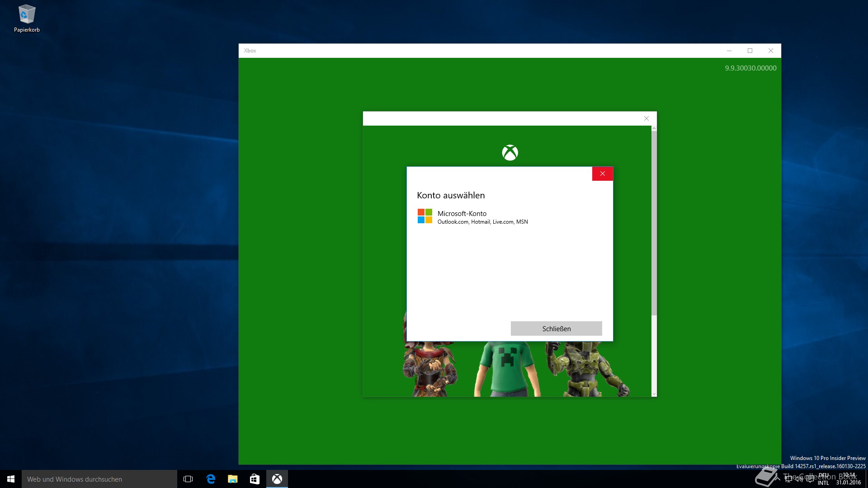Close the Xbox app window
Image resolution: width=868 pixels, height=488 pixels.
coord(771,51)
